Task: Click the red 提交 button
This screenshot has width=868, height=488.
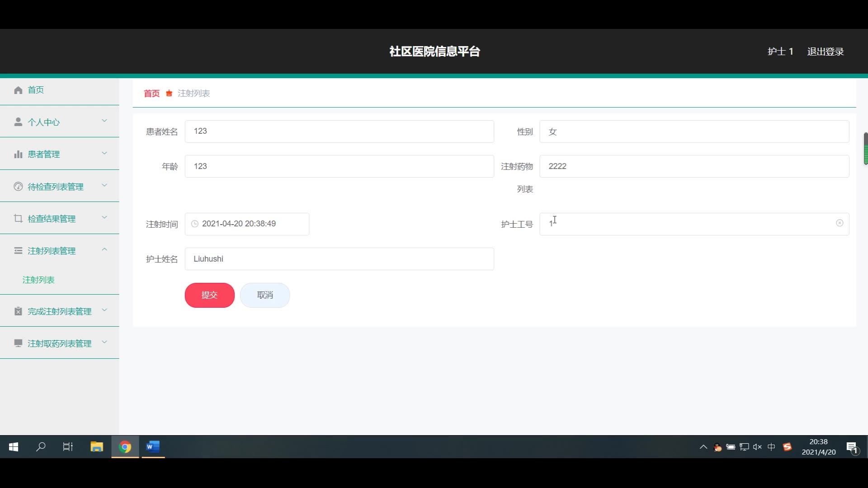Action: tap(209, 295)
